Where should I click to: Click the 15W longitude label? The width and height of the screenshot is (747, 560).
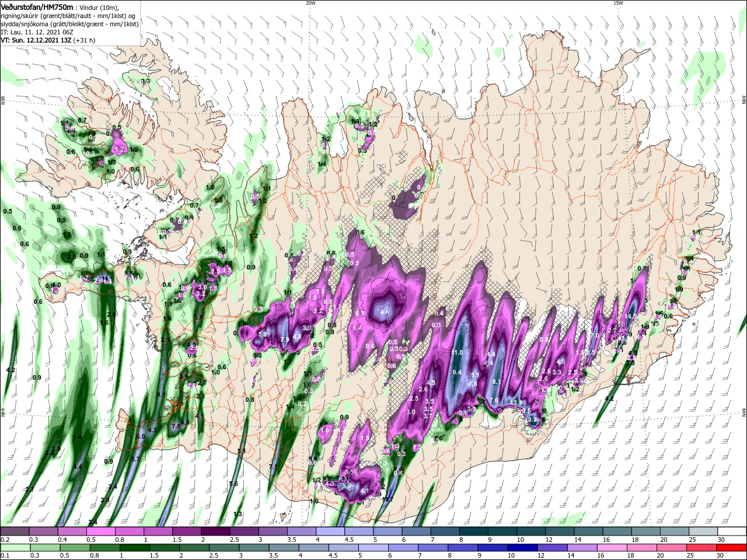618,3
